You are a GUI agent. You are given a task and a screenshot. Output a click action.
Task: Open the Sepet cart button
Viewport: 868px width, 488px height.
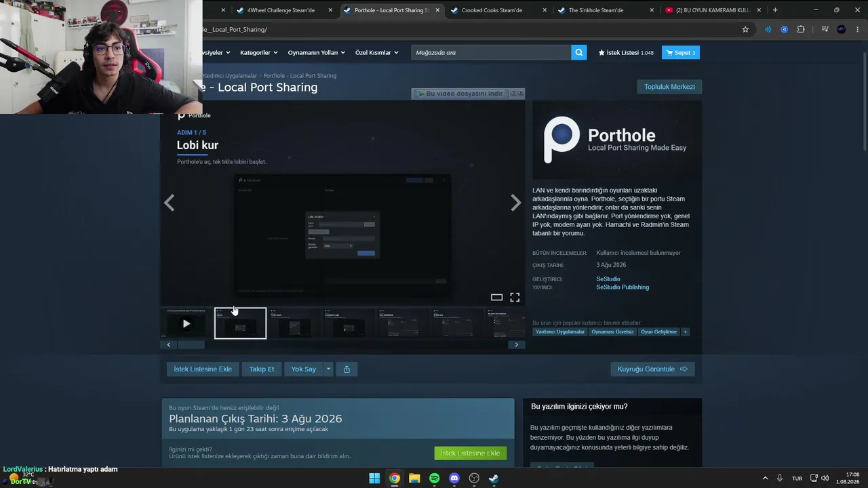point(680,52)
